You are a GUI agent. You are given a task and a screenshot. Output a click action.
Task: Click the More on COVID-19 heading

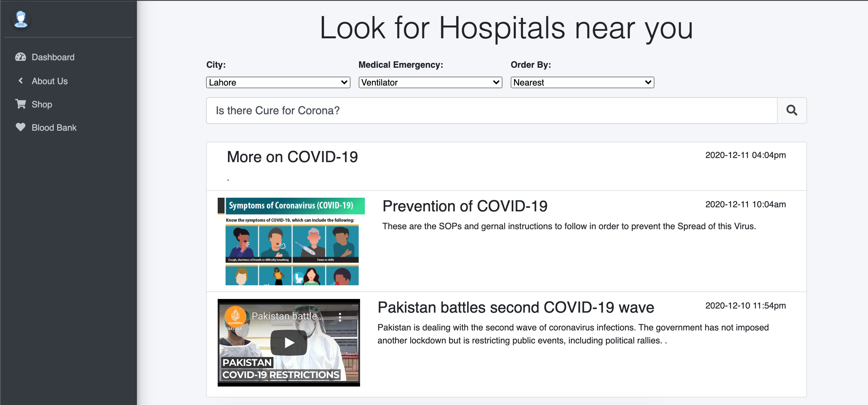(x=292, y=157)
